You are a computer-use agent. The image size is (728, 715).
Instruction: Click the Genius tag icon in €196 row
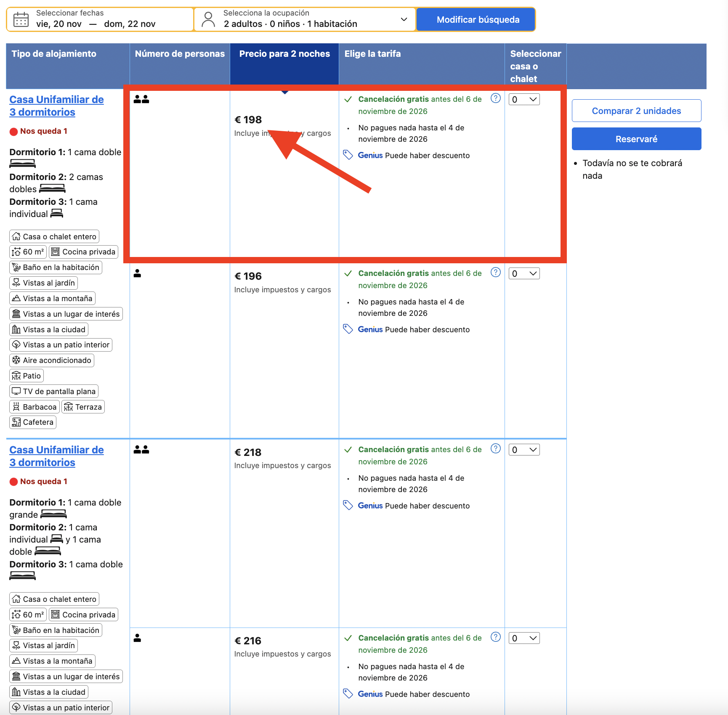(348, 329)
